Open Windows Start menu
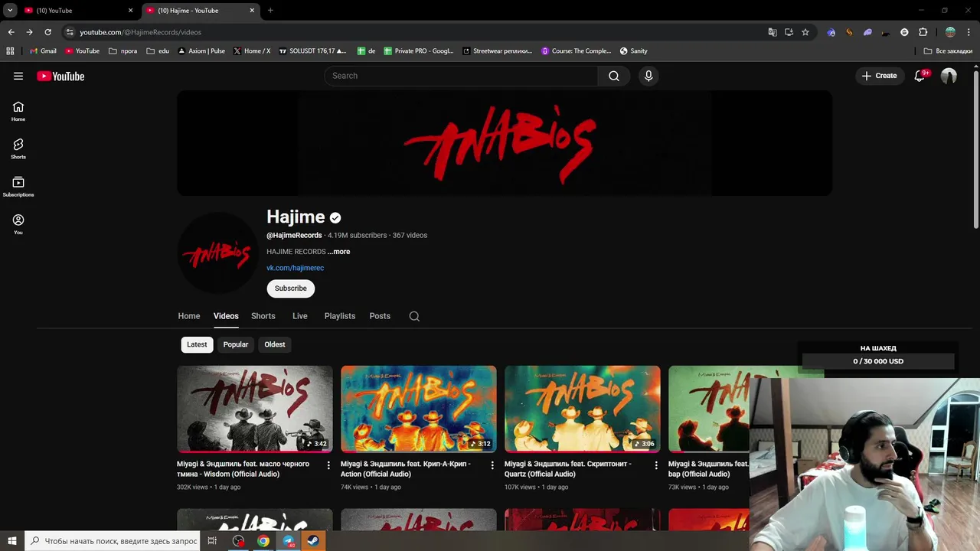 12,541
